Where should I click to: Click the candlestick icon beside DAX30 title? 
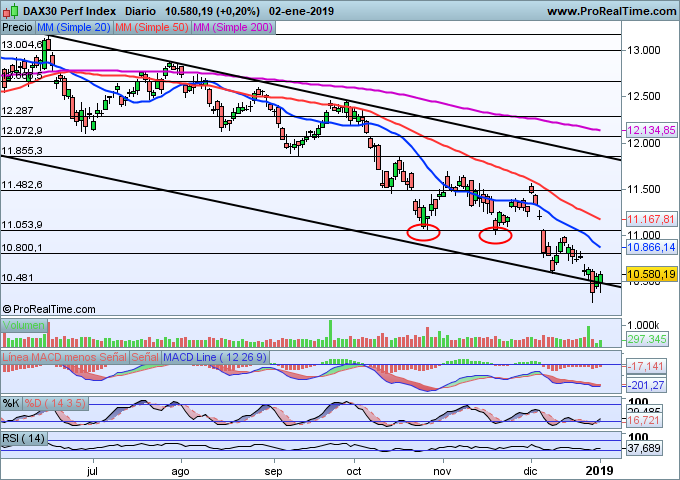[10, 10]
